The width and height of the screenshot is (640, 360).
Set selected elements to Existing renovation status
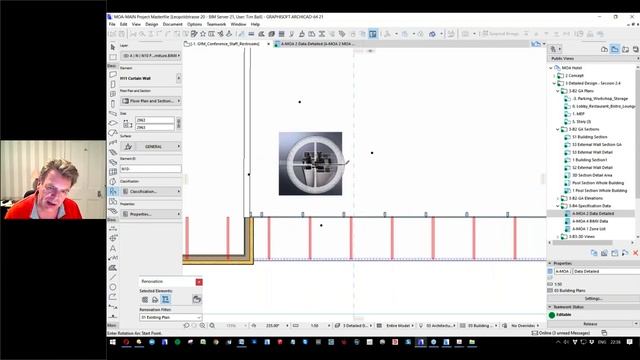pos(145,300)
